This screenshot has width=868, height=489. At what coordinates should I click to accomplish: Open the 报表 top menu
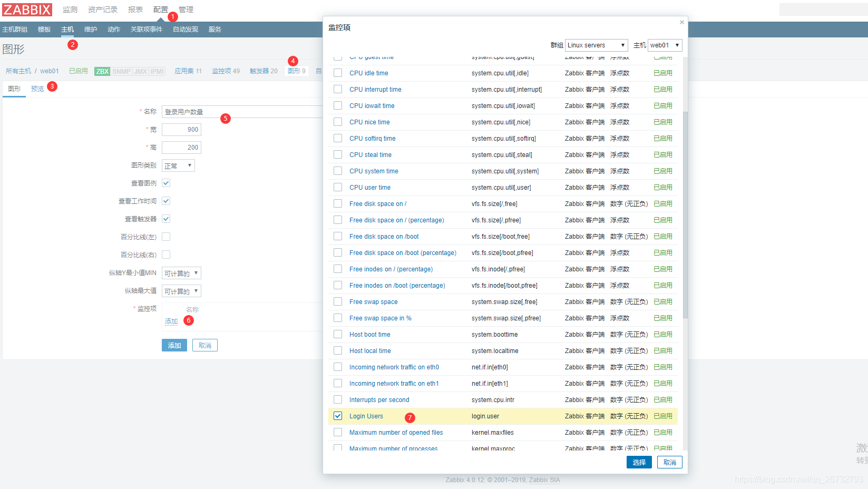tap(135, 9)
